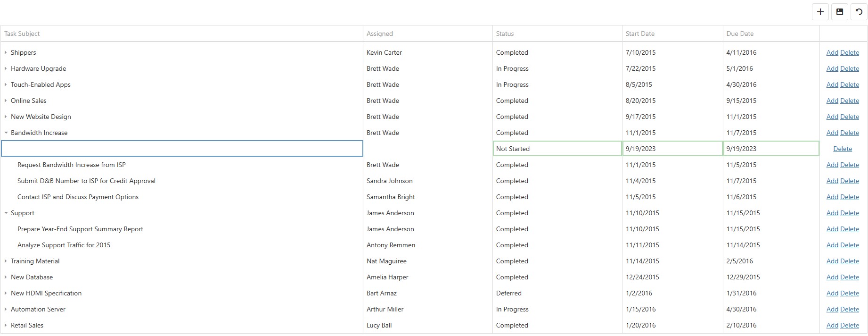Click the Due Date column header
868x336 pixels.
[740, 34]
